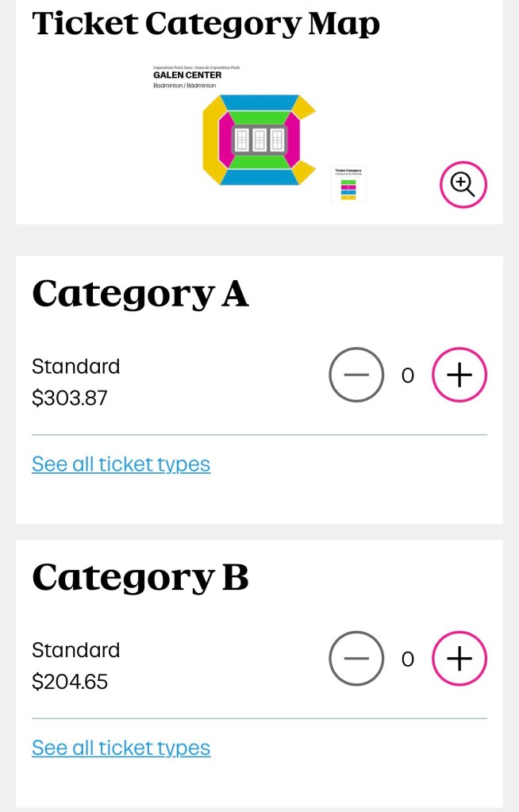This screenshot has height=812, width=519.
Task: Decrease Category B Standard ticket quantity
Action: (356, 658)
